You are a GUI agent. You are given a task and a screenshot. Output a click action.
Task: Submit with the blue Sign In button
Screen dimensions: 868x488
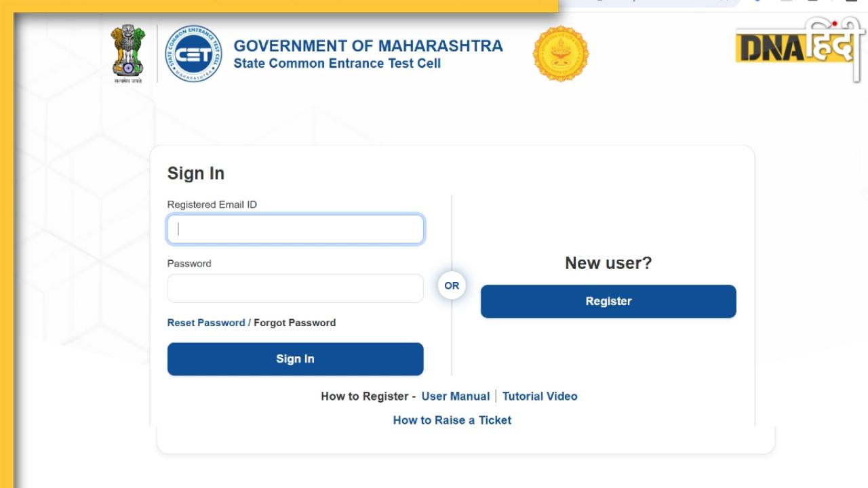[296, 359]
